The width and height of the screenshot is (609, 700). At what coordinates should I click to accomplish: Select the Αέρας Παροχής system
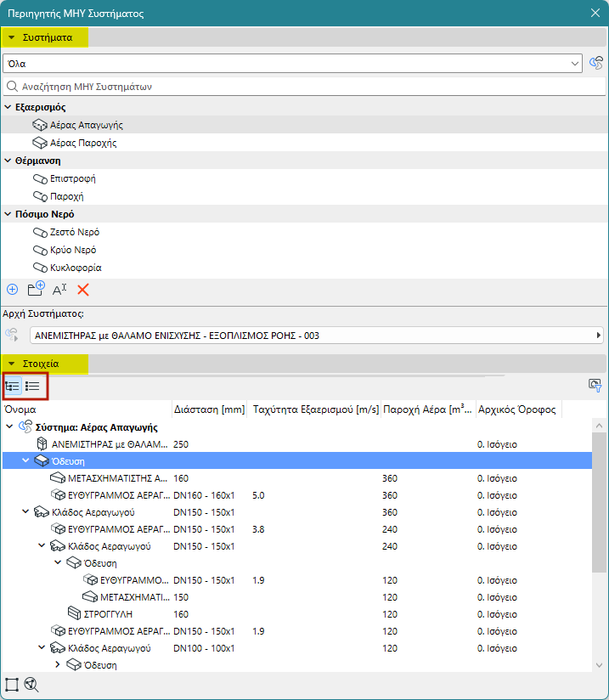point(304,143)
